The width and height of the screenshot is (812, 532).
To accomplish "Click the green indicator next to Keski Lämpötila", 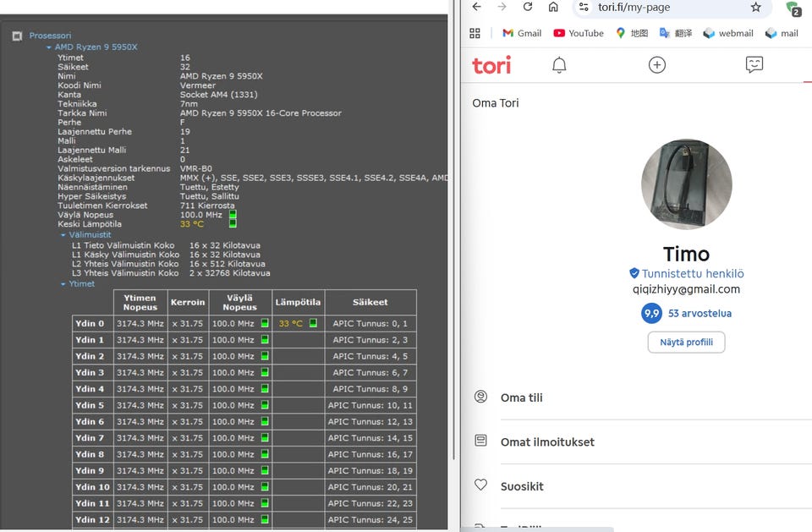I will tap(233, 224).
